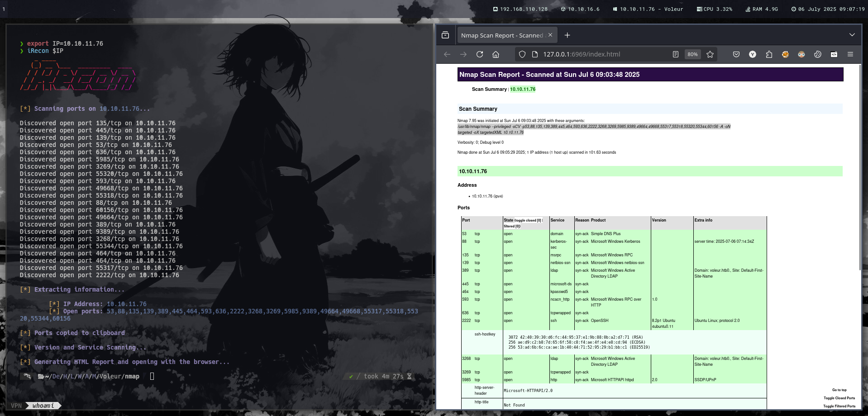Save page to Pocket
This screenshot has height=416, width=868.
pyautogui.click(x=736, y=54)
